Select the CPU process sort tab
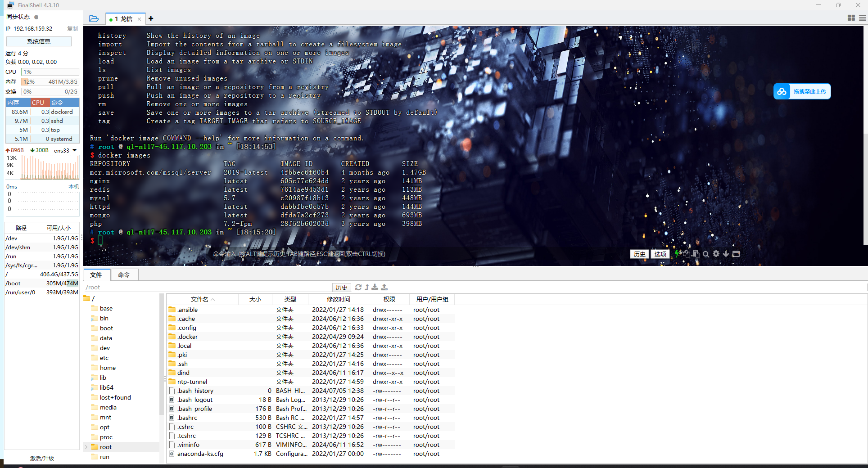Image resolution: width=868 pixels, height=468 pixels. [x=40, y=103]
